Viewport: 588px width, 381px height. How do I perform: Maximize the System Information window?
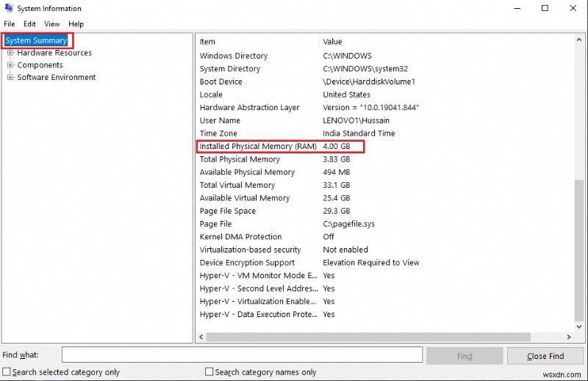coord(545,8)
